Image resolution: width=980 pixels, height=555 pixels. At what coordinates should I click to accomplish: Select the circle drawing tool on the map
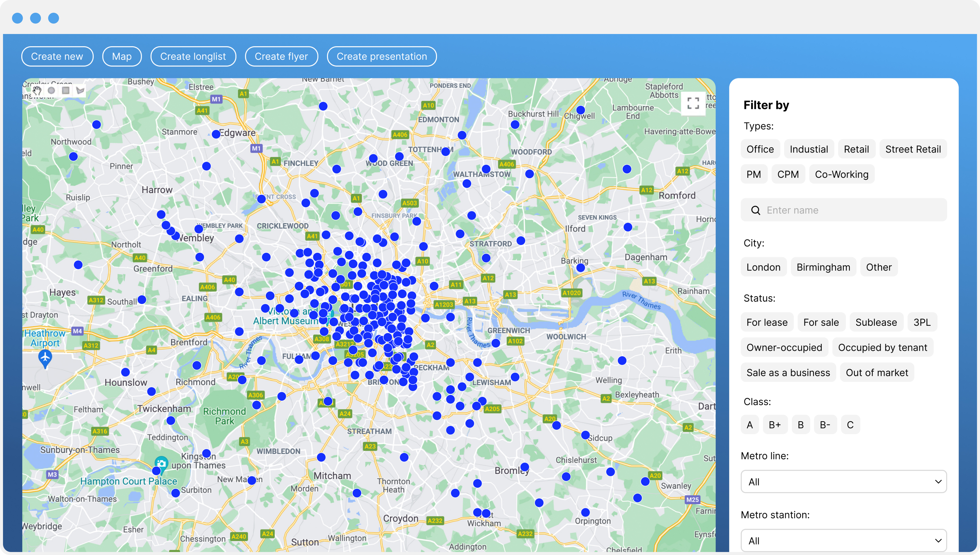click(51, 90)
